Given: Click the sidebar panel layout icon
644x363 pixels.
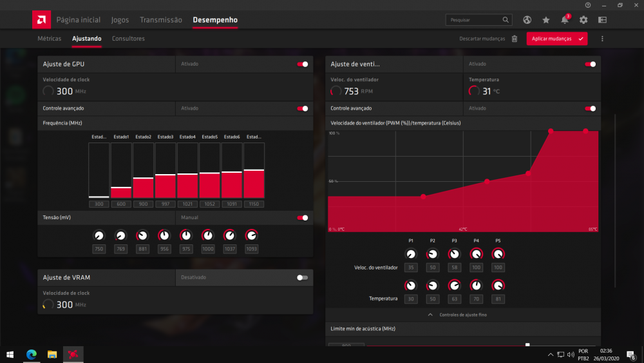Looking at the screenshot, I should (x=602, y=20).
